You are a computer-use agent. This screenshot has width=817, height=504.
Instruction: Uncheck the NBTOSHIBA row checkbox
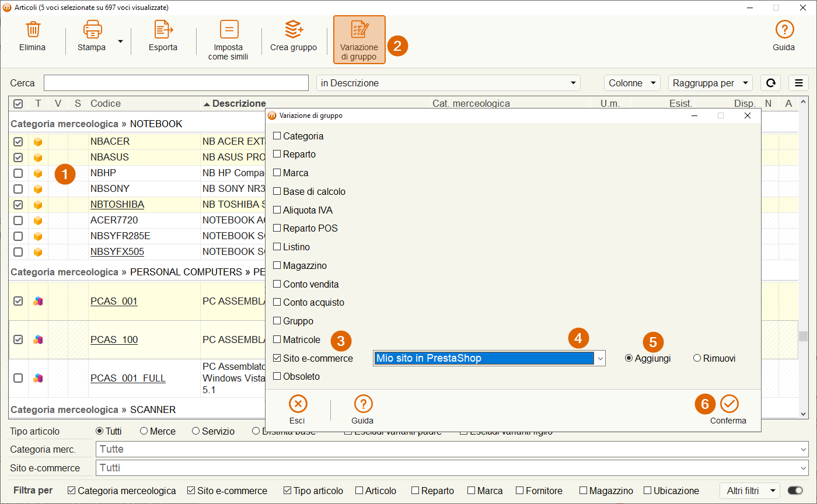[18, 205]
